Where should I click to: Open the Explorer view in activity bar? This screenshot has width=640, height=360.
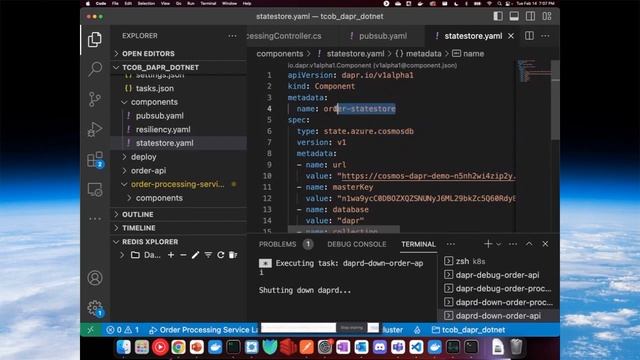95,39
